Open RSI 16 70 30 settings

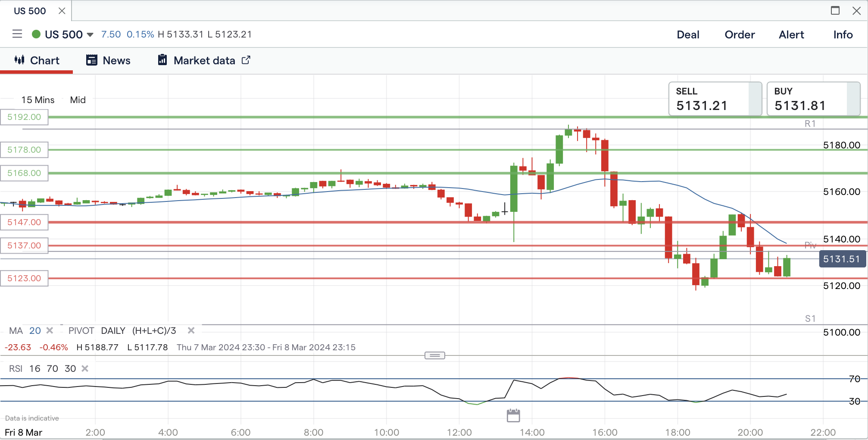click(x=42, y=368)
